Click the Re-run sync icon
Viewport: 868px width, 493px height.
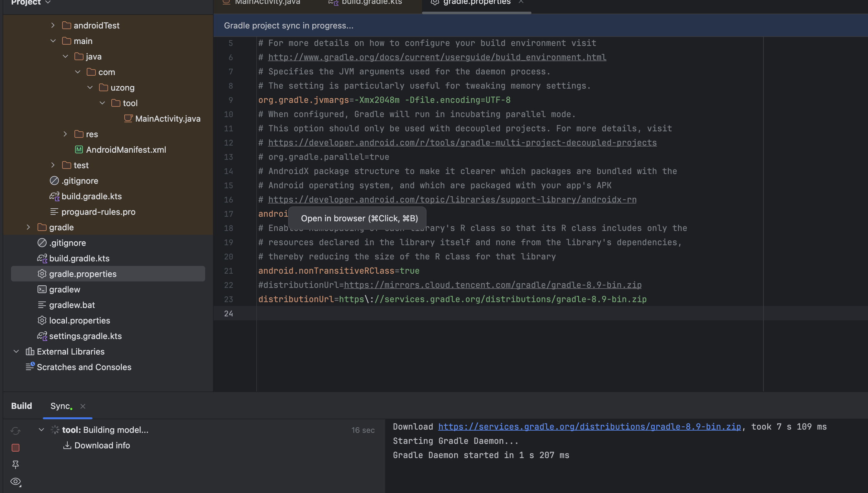(x=16, y=431)
